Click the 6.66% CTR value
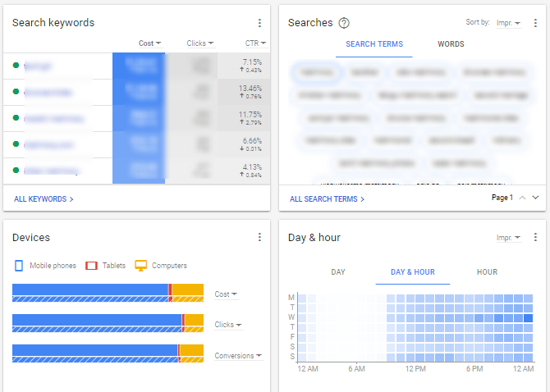 252,141
